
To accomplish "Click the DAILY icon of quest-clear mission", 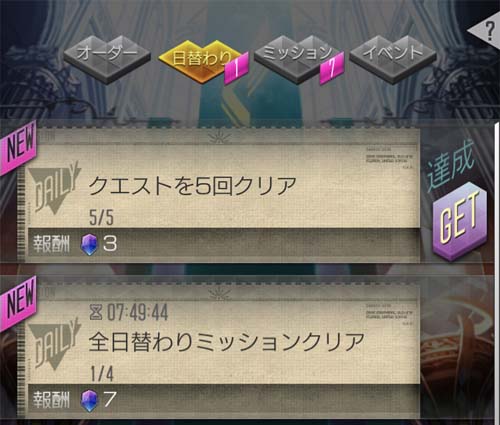I will (54, 188).
